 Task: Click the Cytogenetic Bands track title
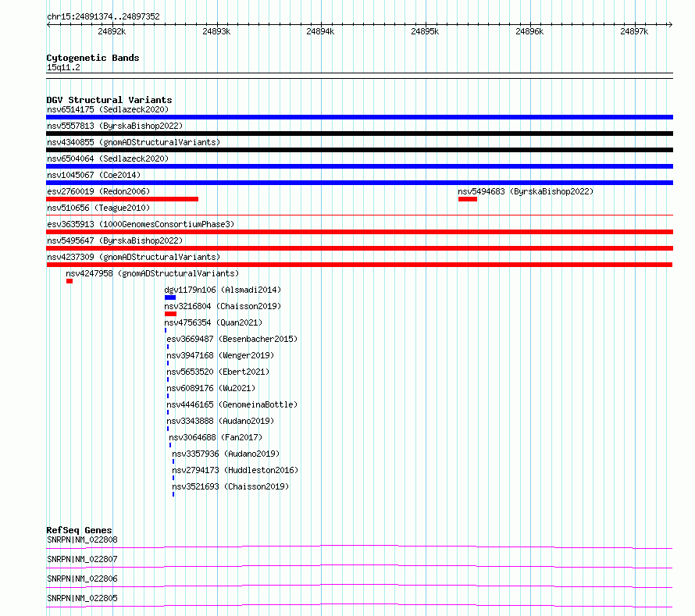[x=93, y=58]
